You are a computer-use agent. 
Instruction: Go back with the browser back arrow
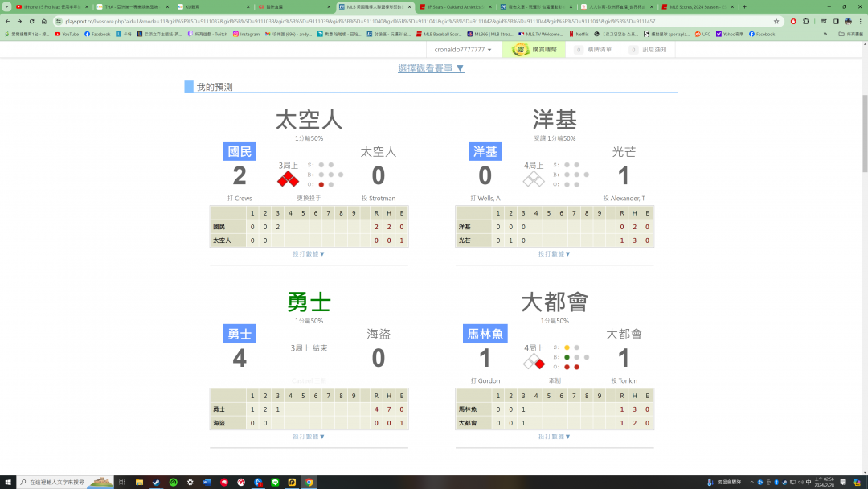point(7,21)
